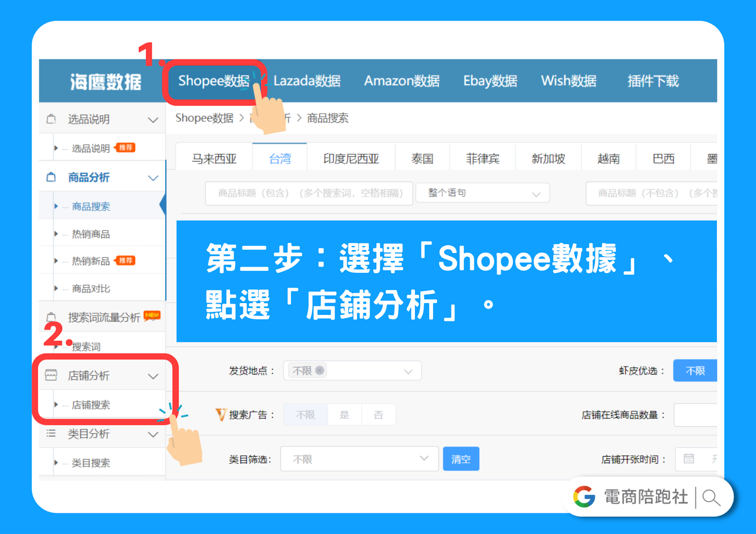The height and width of the screenshot is (534, 756).
Task: Click the Google G logo
Action: click(x=584, y=497)
